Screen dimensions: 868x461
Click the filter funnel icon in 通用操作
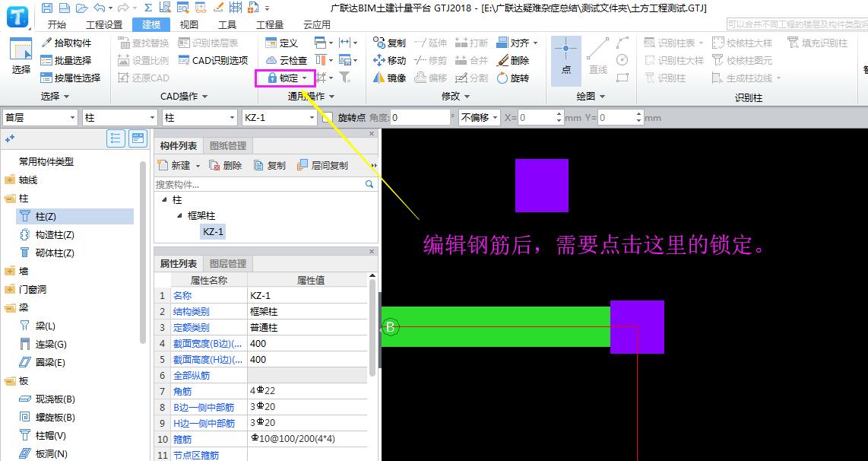tap(345, 78)
